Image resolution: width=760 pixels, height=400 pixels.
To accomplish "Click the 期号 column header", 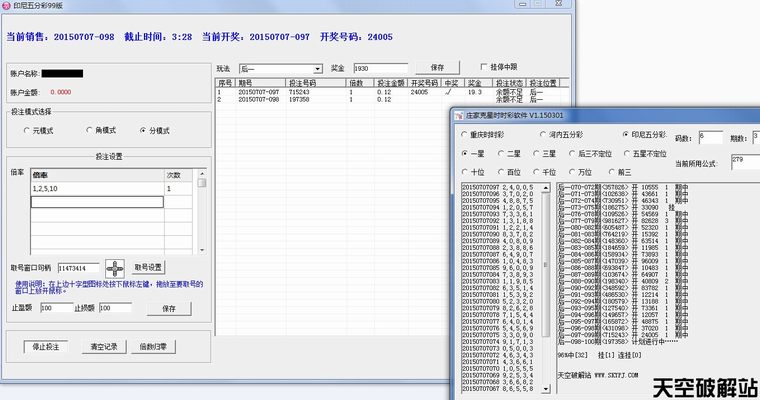I will coord(246,83).
